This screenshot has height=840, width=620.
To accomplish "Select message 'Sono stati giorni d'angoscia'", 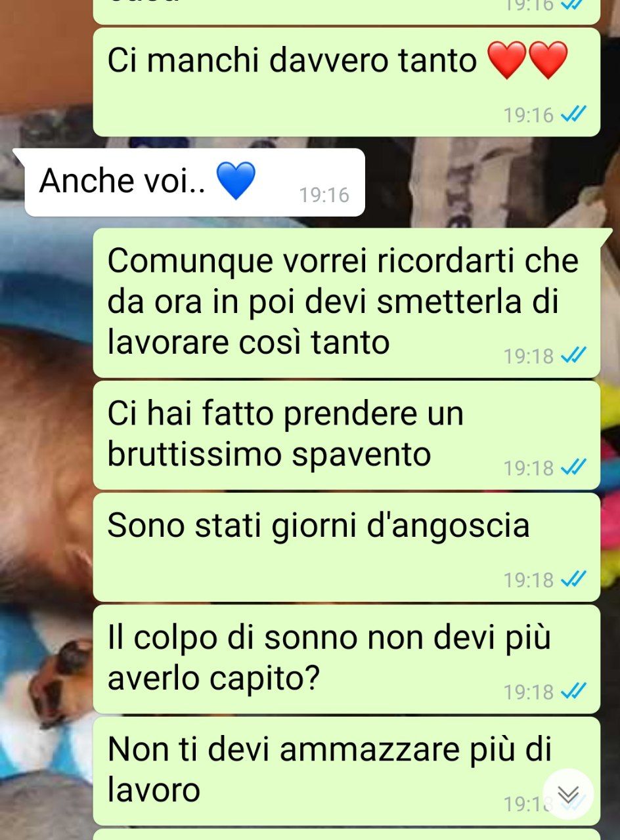I will coord(347,547).
